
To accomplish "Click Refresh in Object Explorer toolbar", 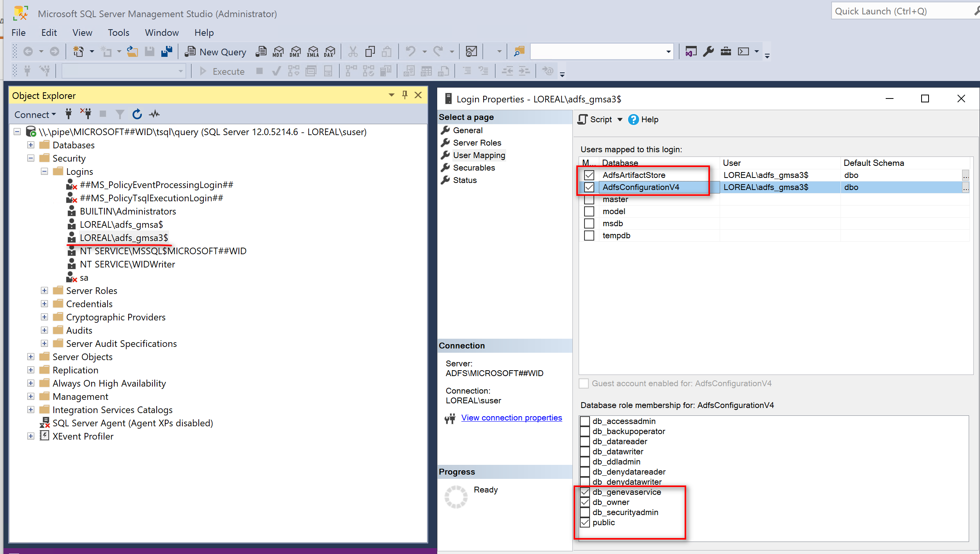I will (x=137, y=114).
